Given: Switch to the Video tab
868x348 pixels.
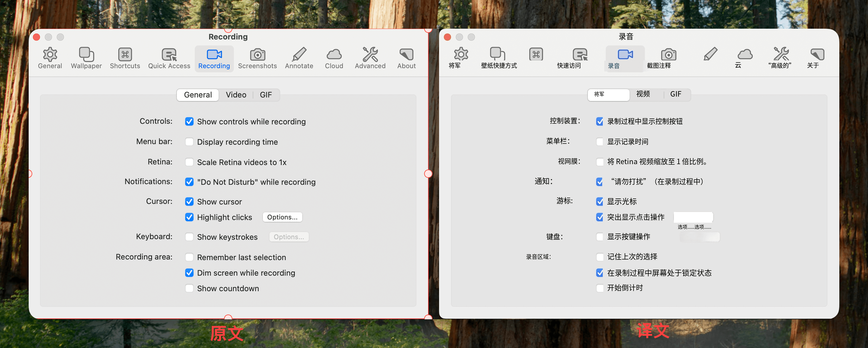Looking at the screenshot, I should coord(236,95).
